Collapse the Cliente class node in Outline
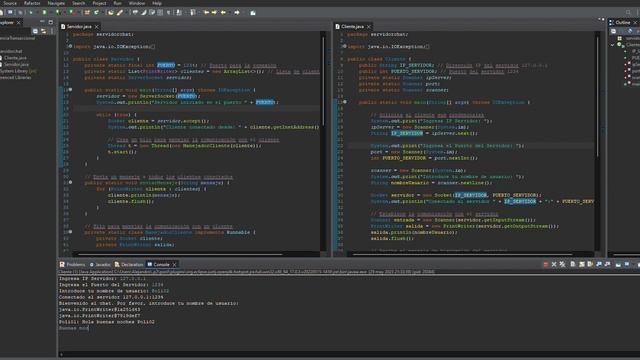This screenshot has width=640, height=360. (x=613, y=44)
